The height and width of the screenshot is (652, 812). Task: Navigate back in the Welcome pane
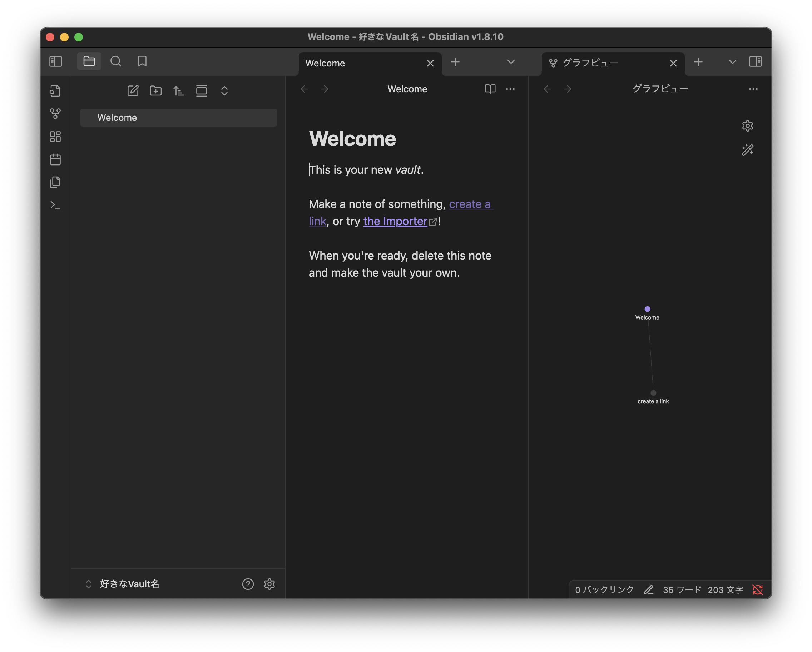304,89
